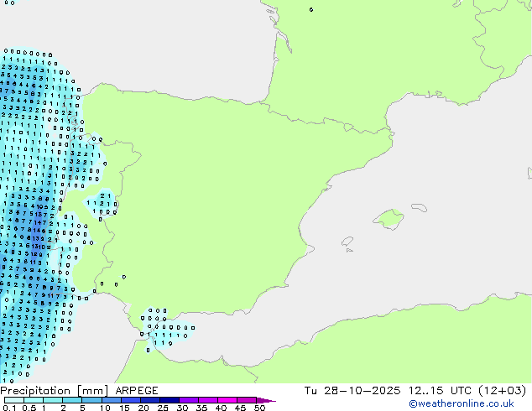Screen dimensions: 532x411
Task: Click the "0.1" value on the legend scale
Action: click(x=8, y=408)
